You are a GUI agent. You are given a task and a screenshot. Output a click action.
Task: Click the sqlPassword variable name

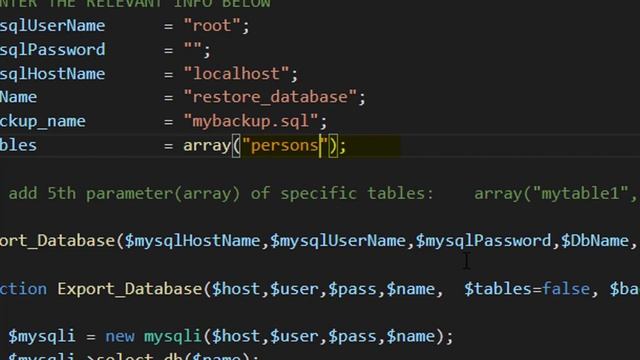[x=53, y=50]
